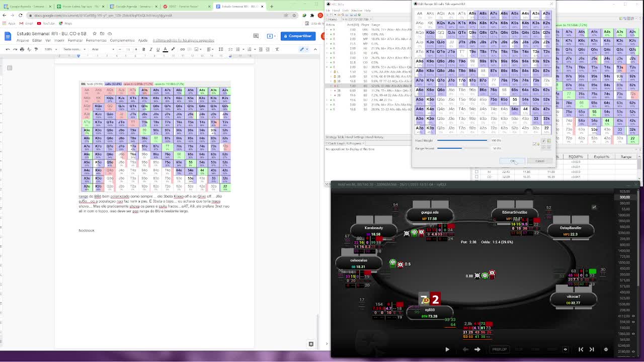This screenshot has height=362, width=644.
Task: Switch to the Time to focus browser tab
Action: [x=186, y=7]
